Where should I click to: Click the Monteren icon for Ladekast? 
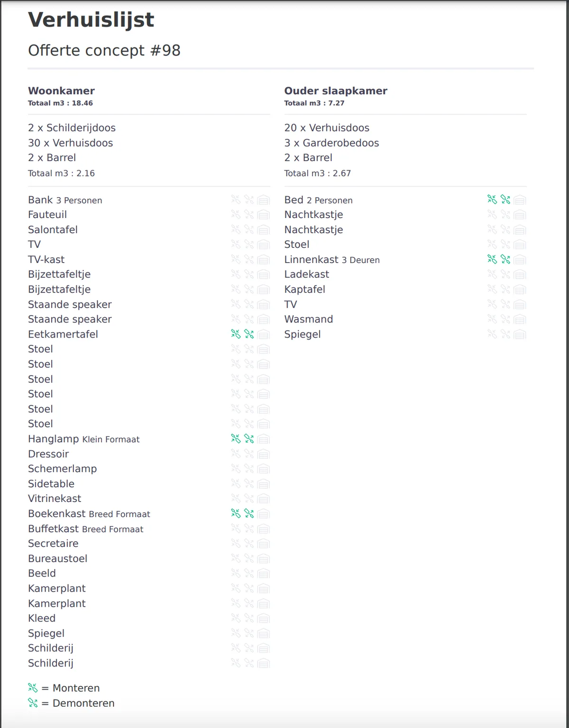tap(492, 274)
